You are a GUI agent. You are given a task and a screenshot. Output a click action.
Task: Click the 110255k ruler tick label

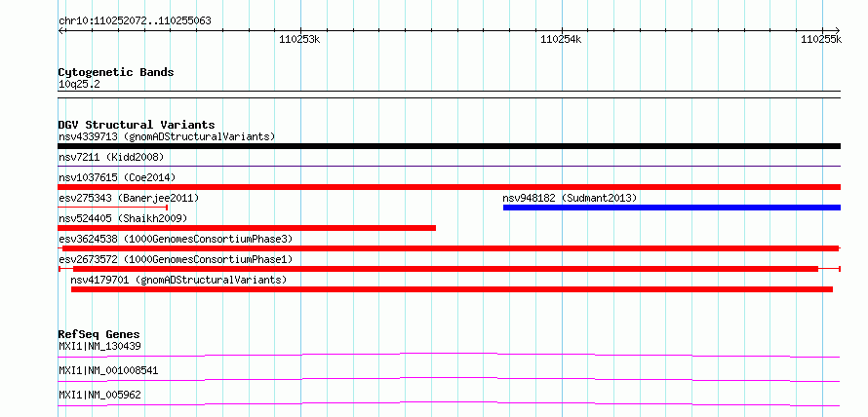coord(821,39)
